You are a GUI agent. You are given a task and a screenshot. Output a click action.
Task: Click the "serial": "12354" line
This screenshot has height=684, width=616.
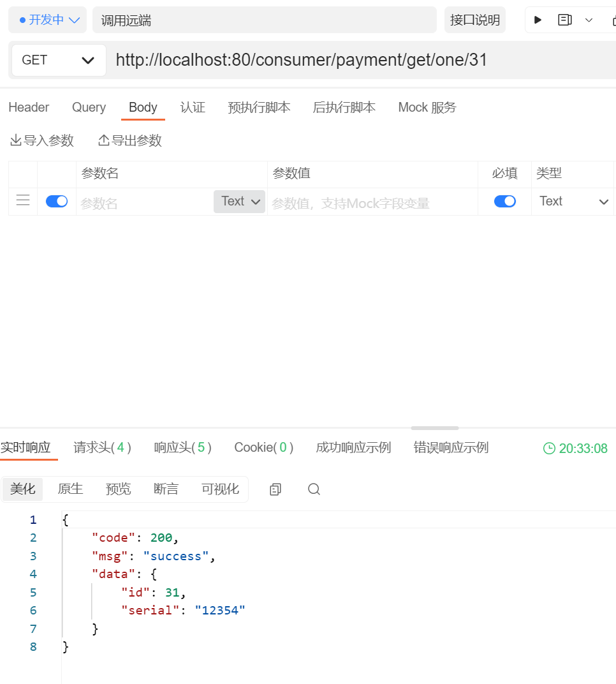(x=183, y=610)
